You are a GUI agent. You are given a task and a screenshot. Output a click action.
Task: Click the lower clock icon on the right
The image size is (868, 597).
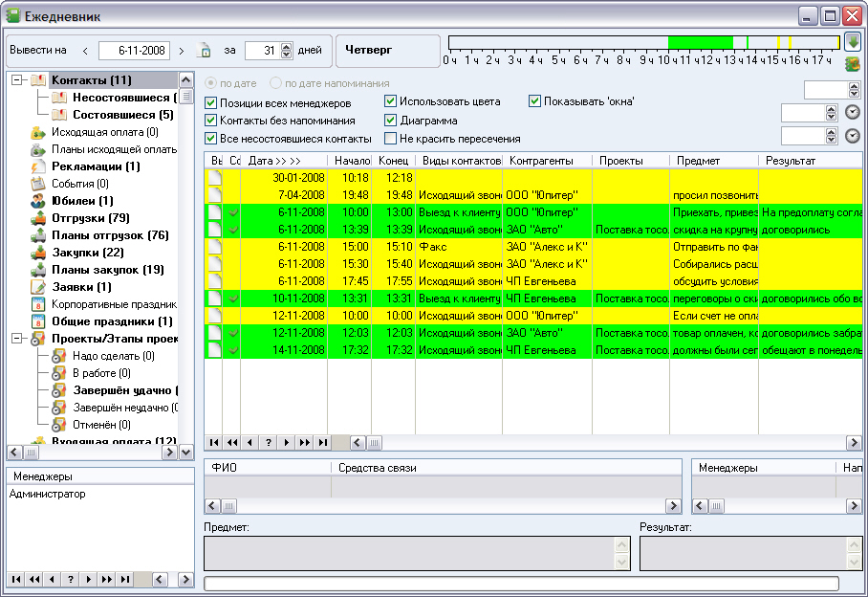[853, 136]
